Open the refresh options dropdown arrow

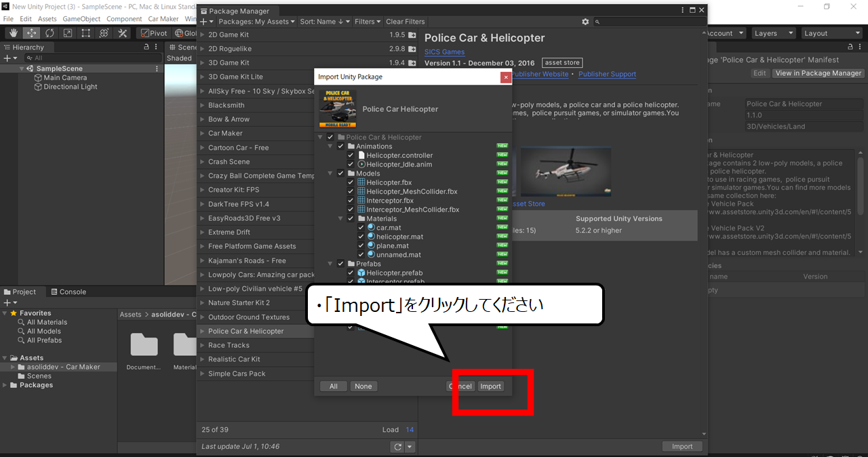coord(410,447)
